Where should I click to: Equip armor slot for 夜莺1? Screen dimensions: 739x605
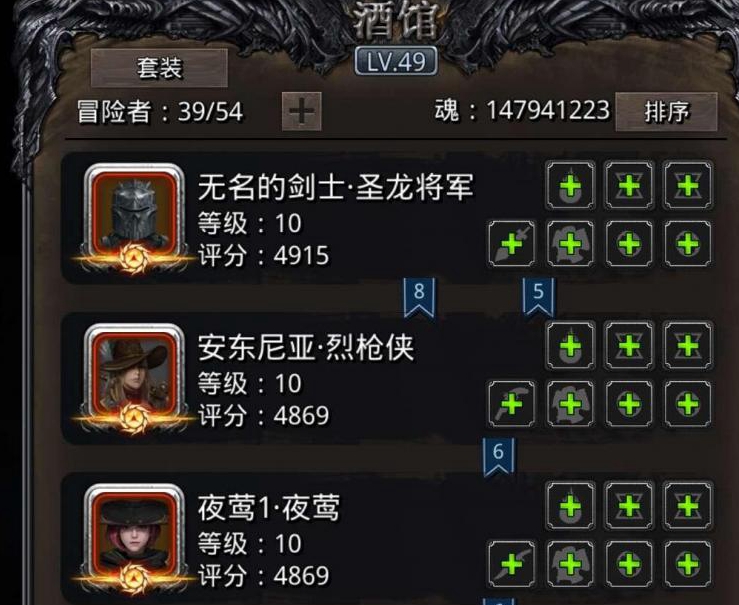pos(571,564)
